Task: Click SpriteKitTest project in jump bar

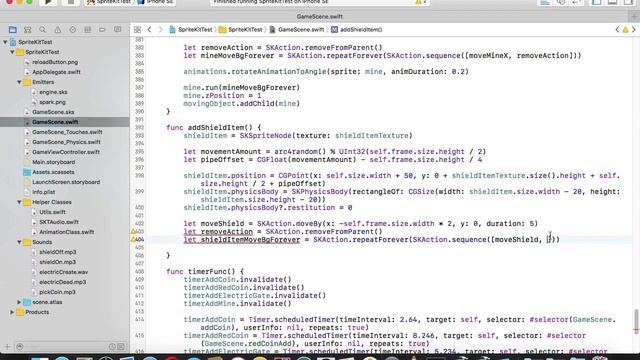Action: click(x=191, y=30)
